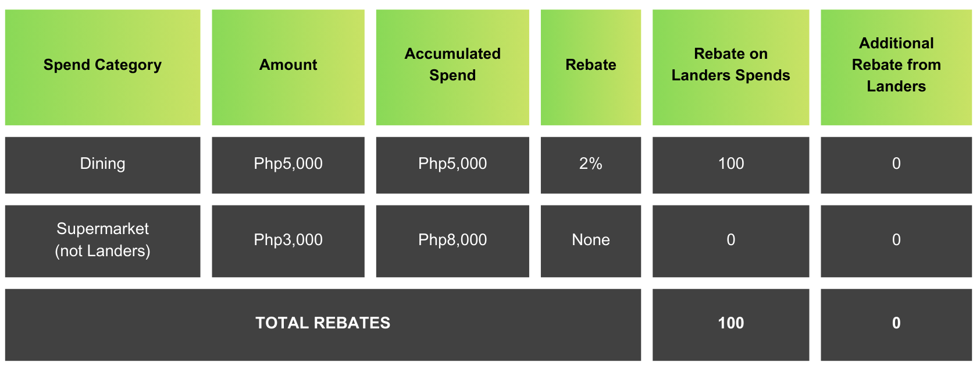Click the Php5,000 amount cell for Dining
The image size is (980, 368).
288,164
